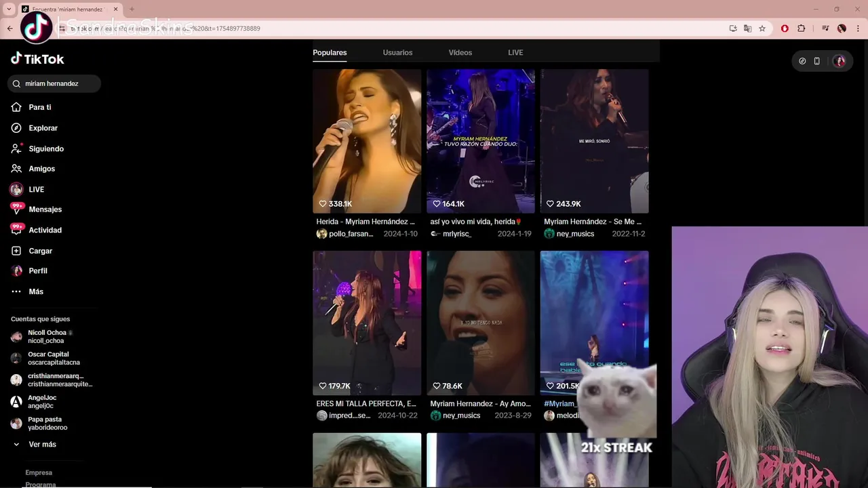
Task: Click the red ad-blocker extension icon
Action: tap(785, 28)
